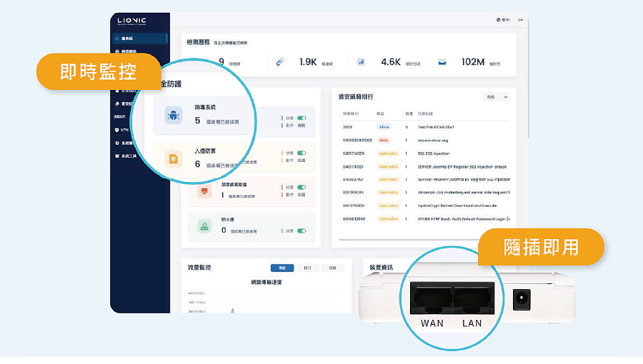Toggle the firewall status switch

301,231
